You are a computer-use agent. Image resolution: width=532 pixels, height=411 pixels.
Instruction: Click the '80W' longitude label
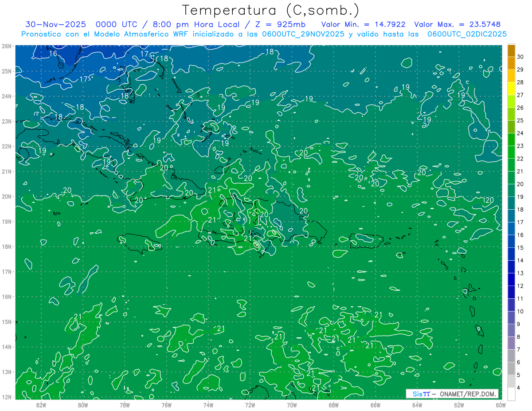(x=83, y=405)
